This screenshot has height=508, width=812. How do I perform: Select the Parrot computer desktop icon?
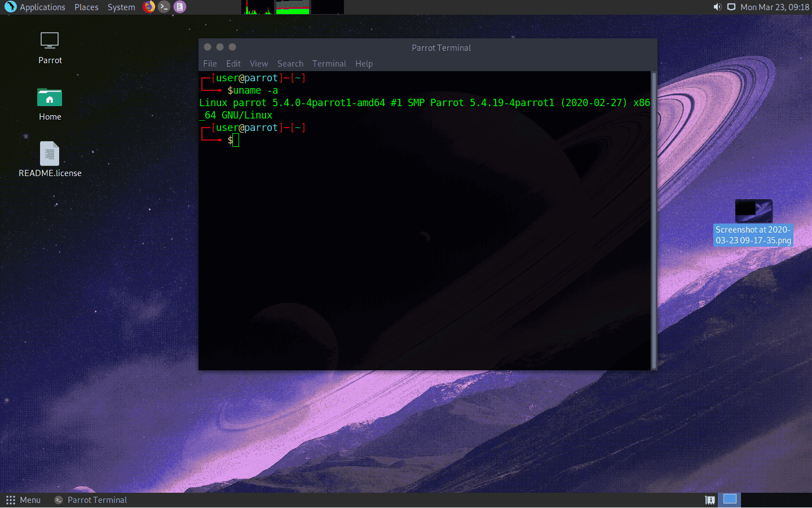click(x=50, y=48)
